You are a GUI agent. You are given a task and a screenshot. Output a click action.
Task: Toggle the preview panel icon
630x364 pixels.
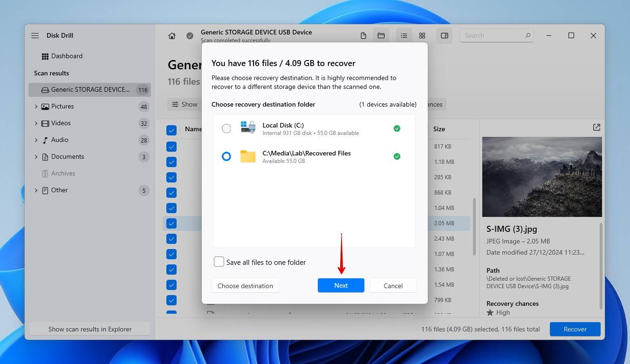[x=445, y=36]
